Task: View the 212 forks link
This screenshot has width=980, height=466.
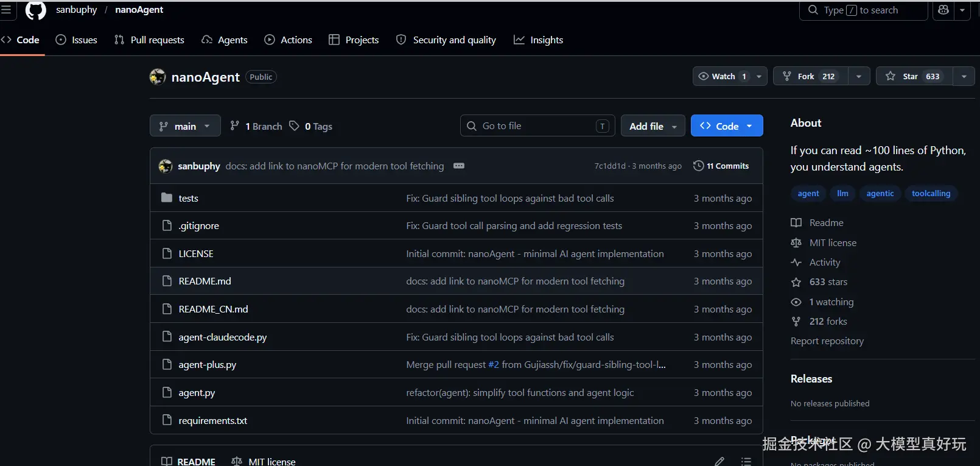Action: point(819,321)
